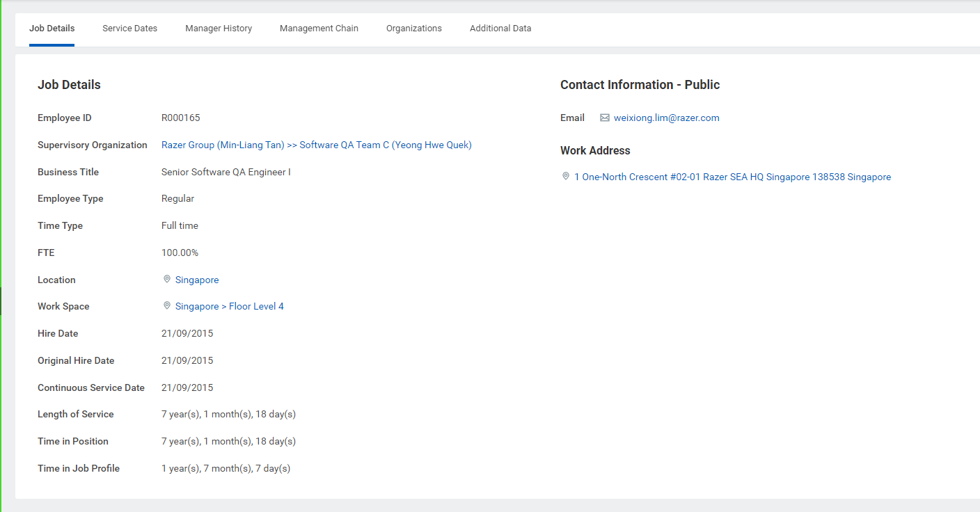Click the Supervisory Organization field label
The width and height of the screenshot is (980, 512).
93,145
